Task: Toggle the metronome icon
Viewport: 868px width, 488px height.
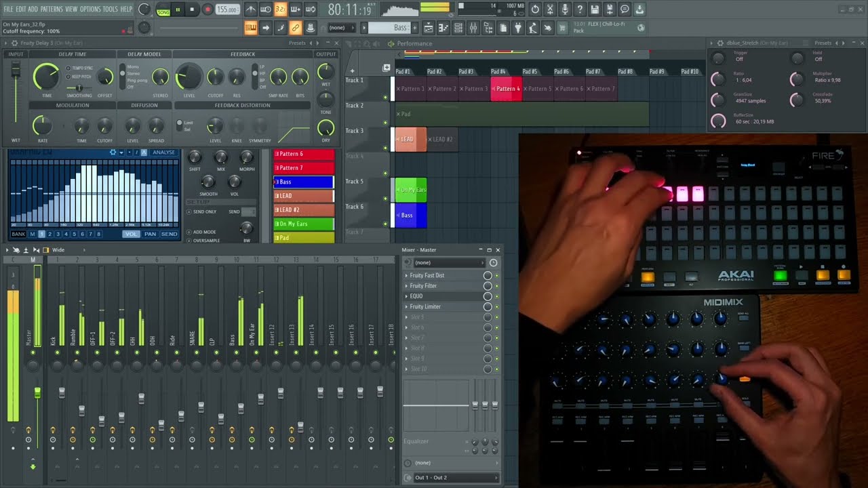Action: [x=252, y=9]
